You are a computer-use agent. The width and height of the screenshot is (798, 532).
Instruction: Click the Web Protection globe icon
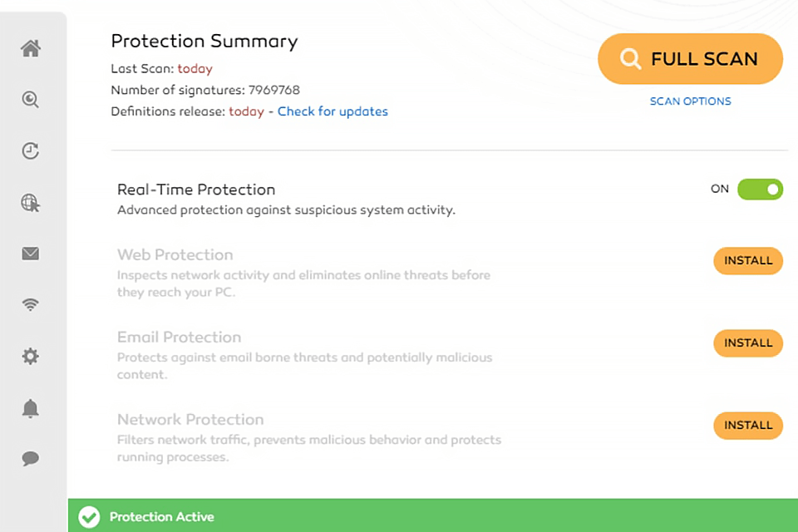(30, 202)
